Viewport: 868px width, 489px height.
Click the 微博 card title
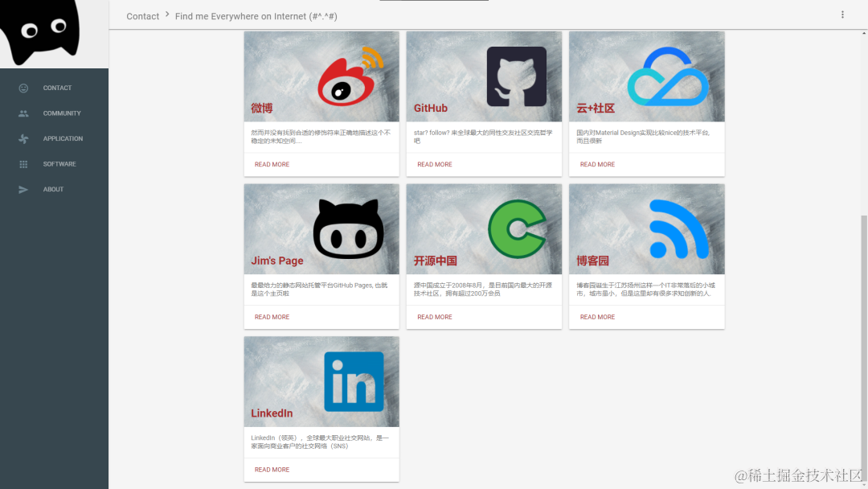point(262,108)
